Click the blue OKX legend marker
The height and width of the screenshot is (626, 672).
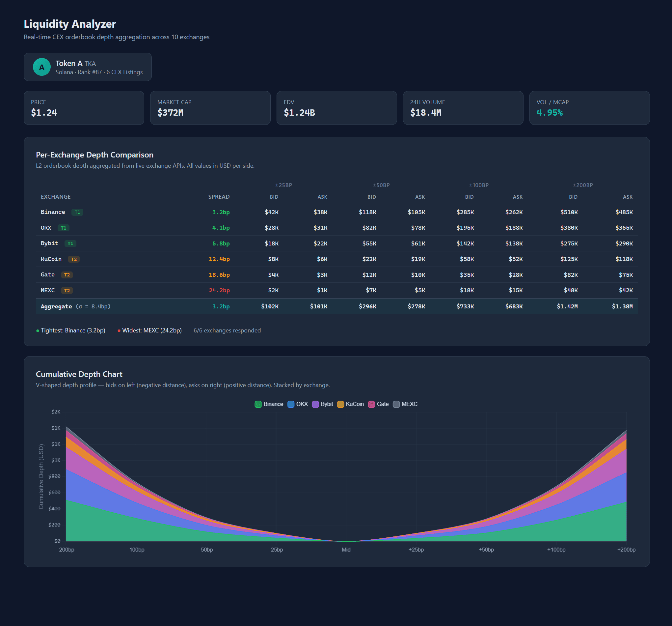[x=290, y=404]
